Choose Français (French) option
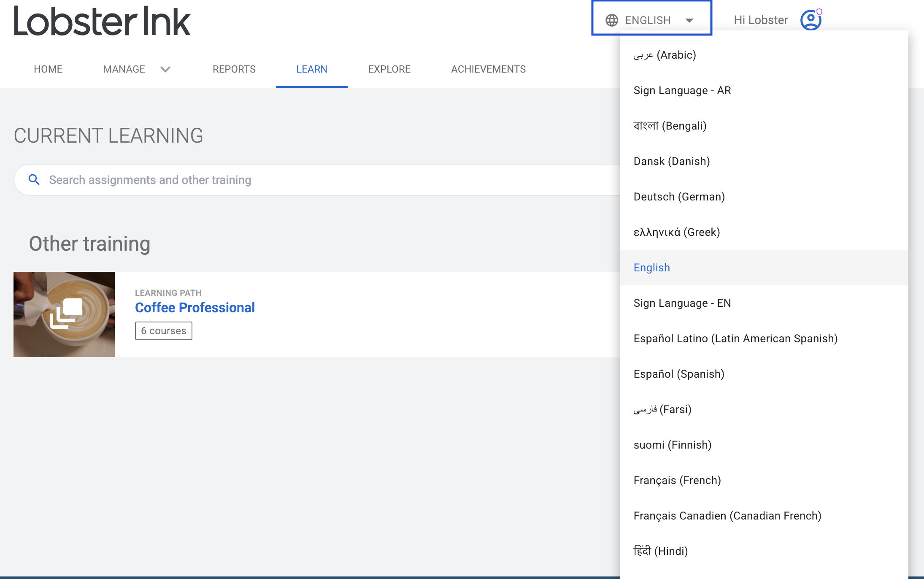Image resolution: width=924 pixels, height=579 pixels. point(764,480)
